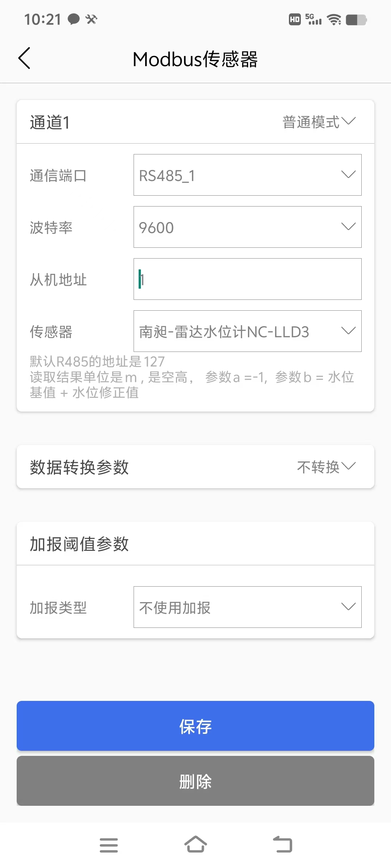Open the 通信端口 RS485_1 dropdown

pos(247,175)
